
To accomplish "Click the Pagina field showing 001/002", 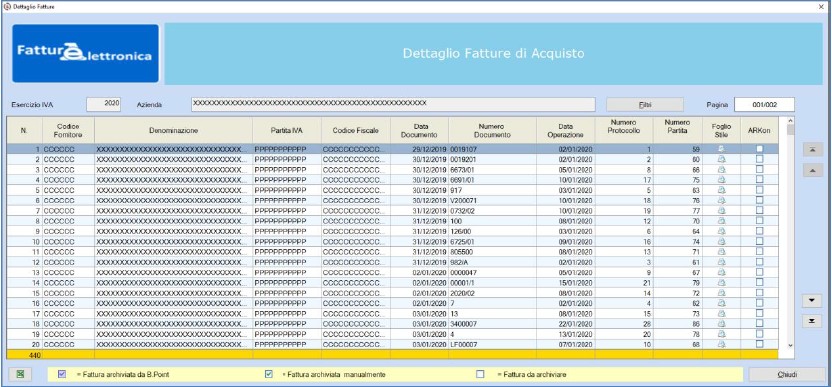I will 764,105.
